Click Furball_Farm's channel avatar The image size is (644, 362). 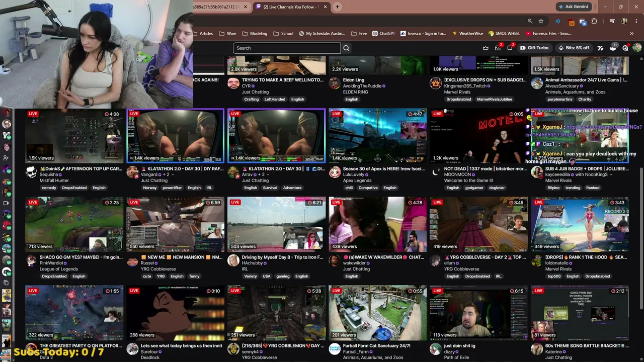(335, 349)
